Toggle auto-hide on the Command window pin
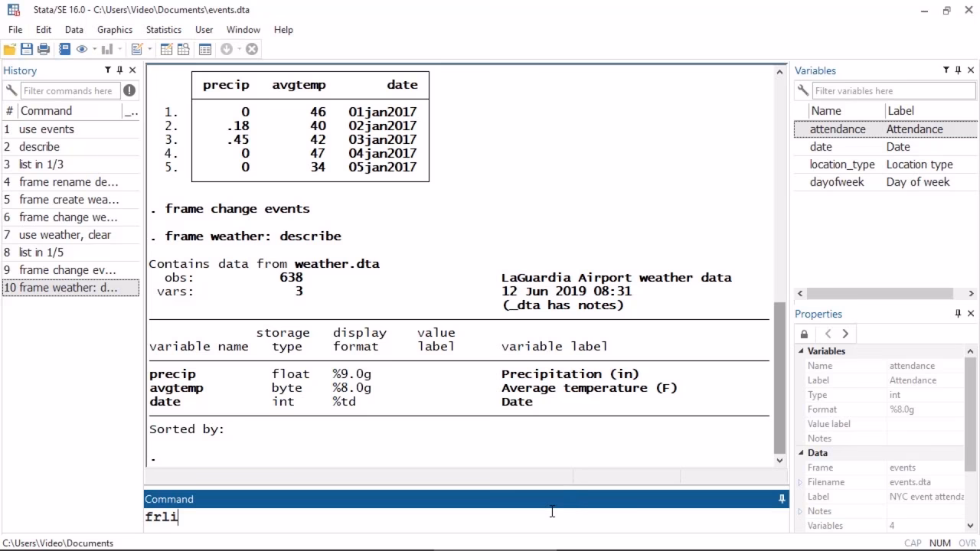Screen dimensions: 980x551 781,498
